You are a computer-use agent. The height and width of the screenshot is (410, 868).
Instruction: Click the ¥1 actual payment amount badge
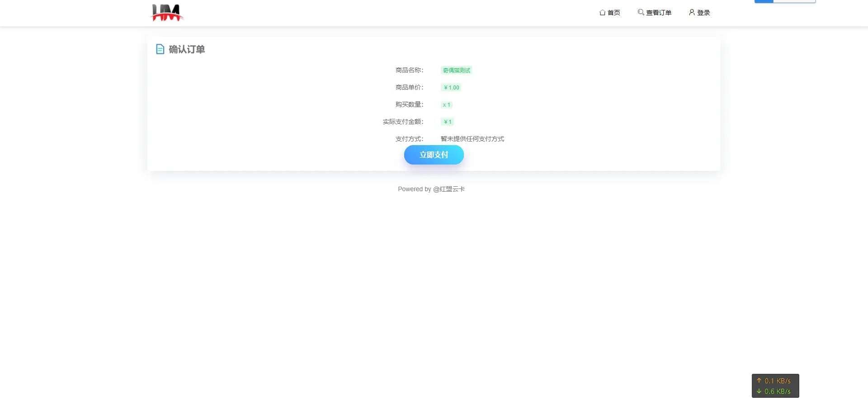tap(448, 122)
